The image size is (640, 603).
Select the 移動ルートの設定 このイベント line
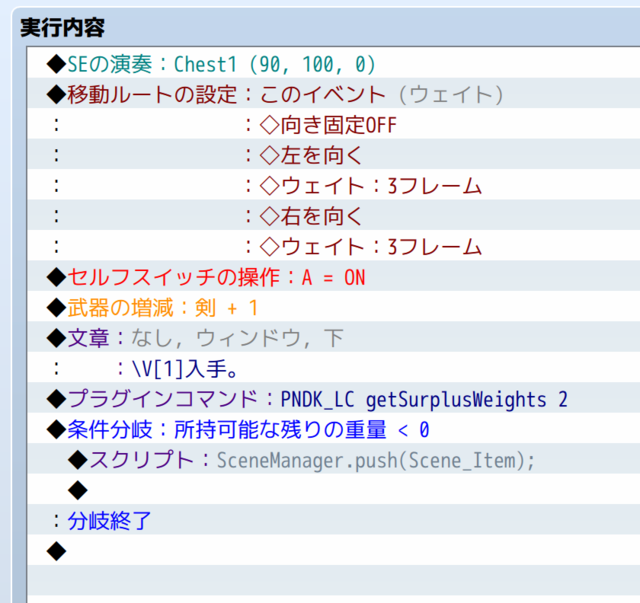coord(334,93)
